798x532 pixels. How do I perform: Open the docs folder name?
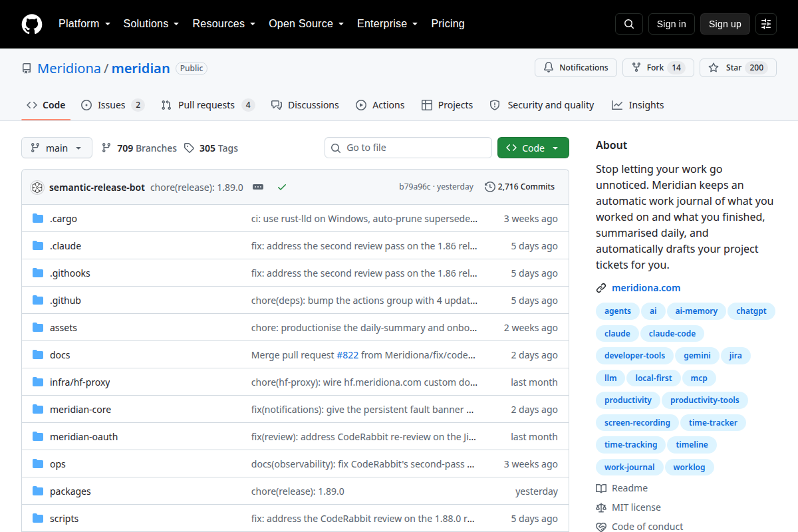pyautogui.click(x=60, y=355)
